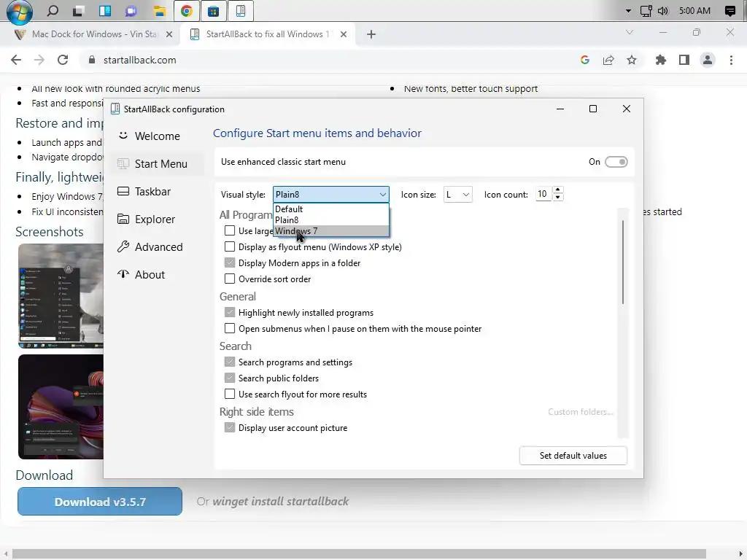Open the Icon size dropdown
The height and width of the screenshot is (560, 747).
[458, 194]
